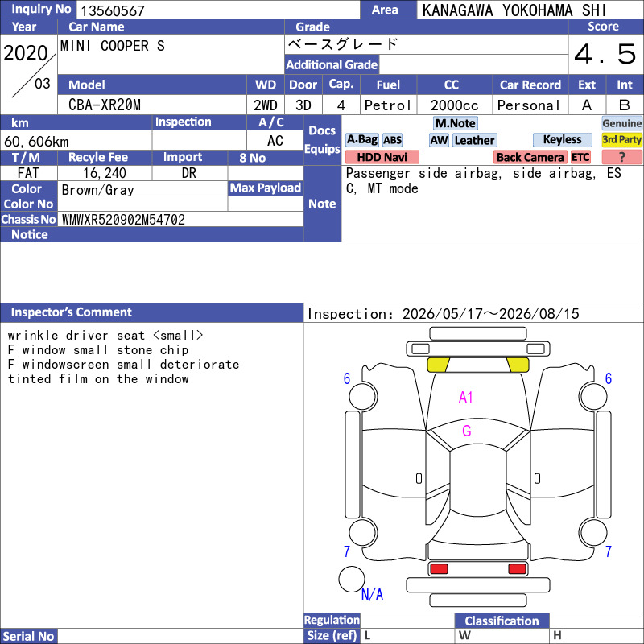The height and width of the screenshot is (644, 644).
Task: Click the AW equipment badge
Action: [439, 140]
